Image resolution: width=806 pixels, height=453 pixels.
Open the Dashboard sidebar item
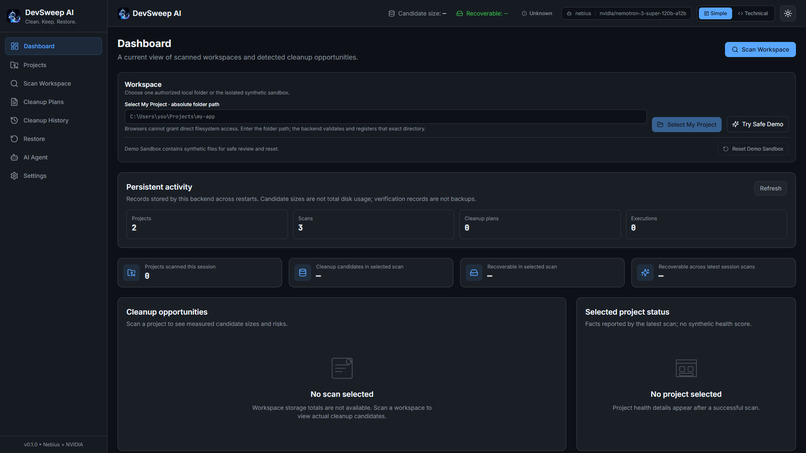[53, 46]
